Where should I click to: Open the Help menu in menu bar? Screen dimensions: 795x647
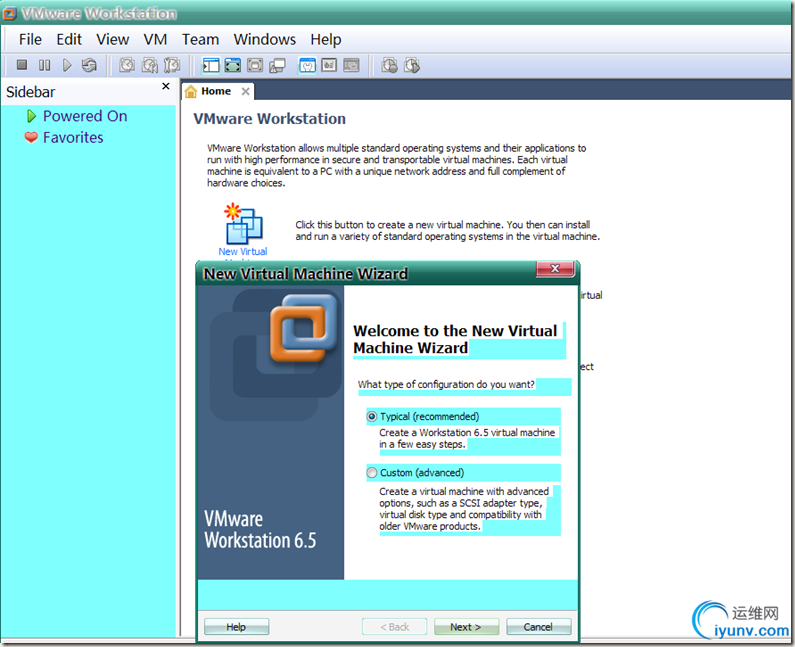click(x=326, y=40)
